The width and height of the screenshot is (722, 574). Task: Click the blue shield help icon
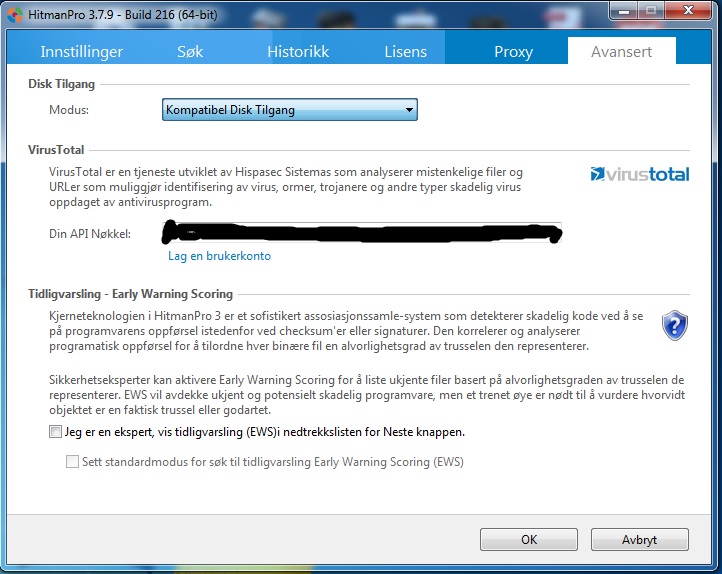pyautogui.click(x=675, y=325)
